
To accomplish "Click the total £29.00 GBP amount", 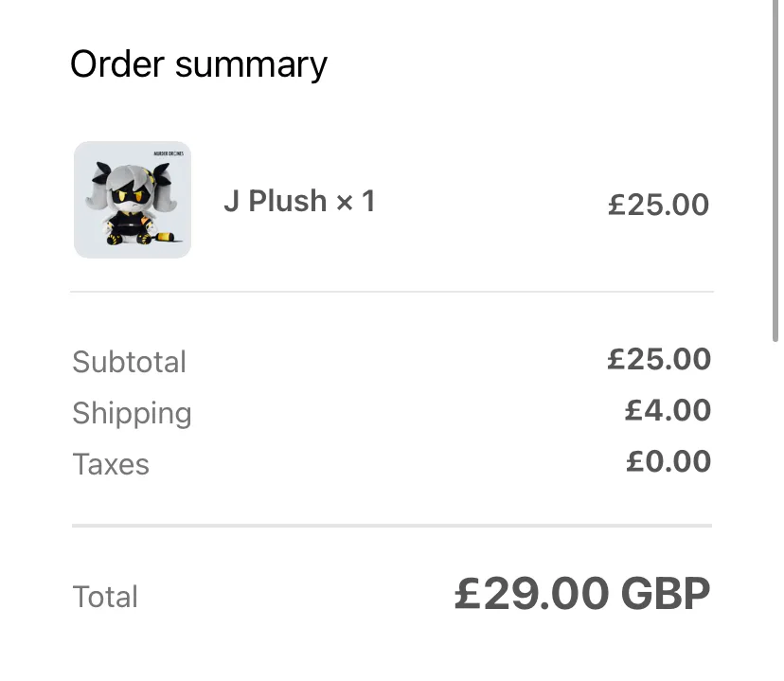I will pyautogui.click(x=582, y=594).
